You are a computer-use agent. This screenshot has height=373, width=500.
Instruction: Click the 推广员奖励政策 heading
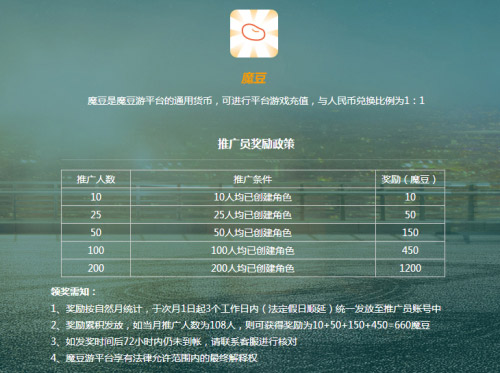[256, 144]
